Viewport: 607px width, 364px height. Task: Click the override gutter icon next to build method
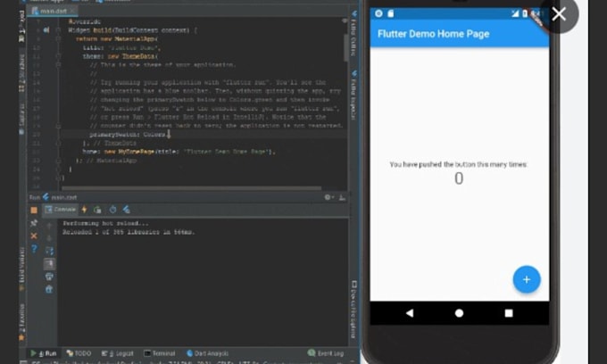click(46, 29)
